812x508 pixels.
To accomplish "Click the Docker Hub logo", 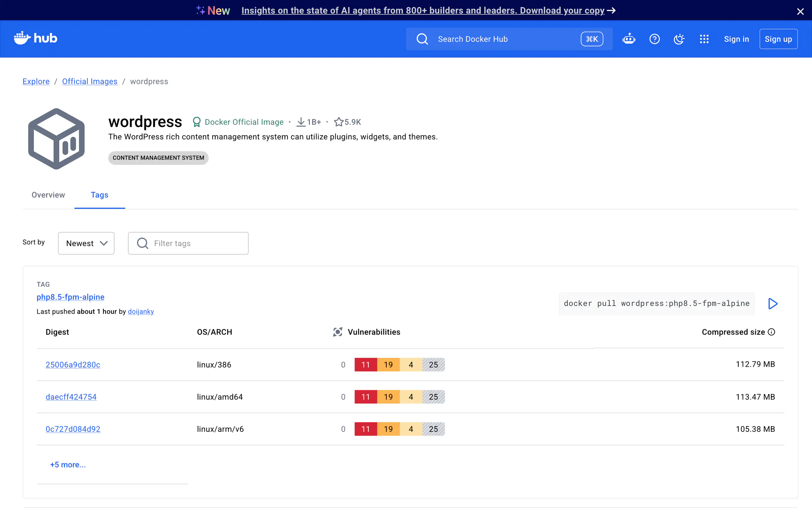I will [36, 38].
